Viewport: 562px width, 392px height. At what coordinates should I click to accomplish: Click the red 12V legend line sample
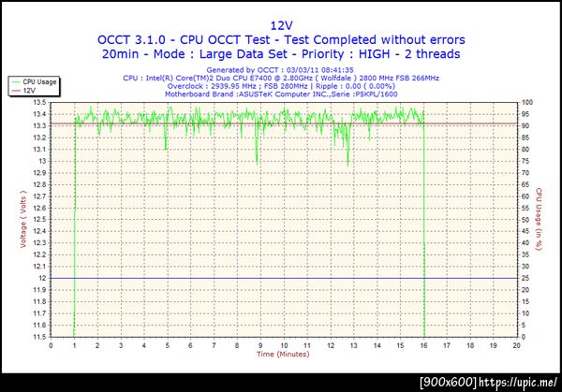[x=16, y=91]
